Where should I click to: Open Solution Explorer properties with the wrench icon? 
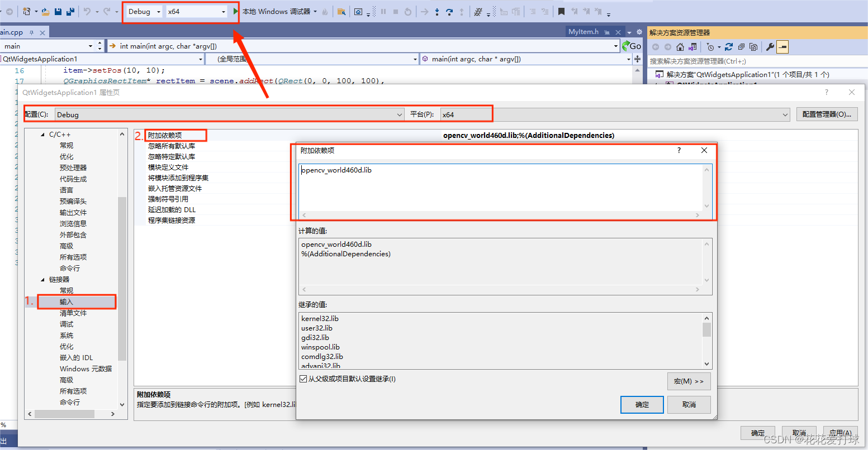[770, 47]
